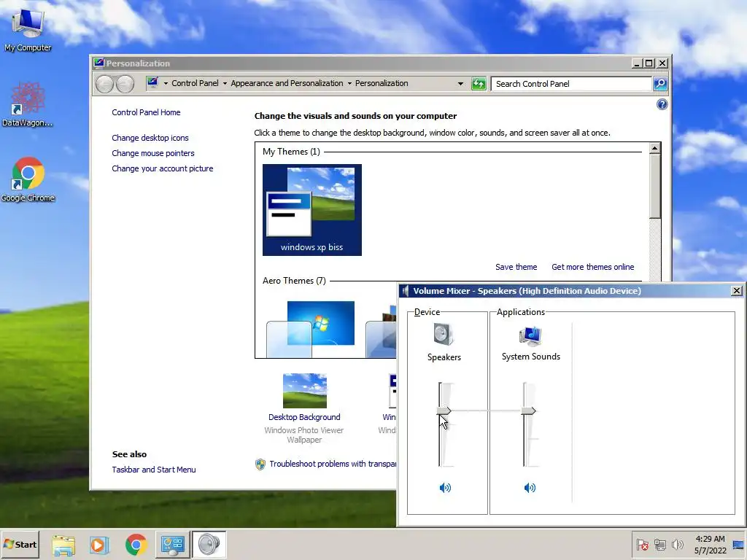Open address bar history dropdown
The image size is (747, 560).
[x=460, y=84]
